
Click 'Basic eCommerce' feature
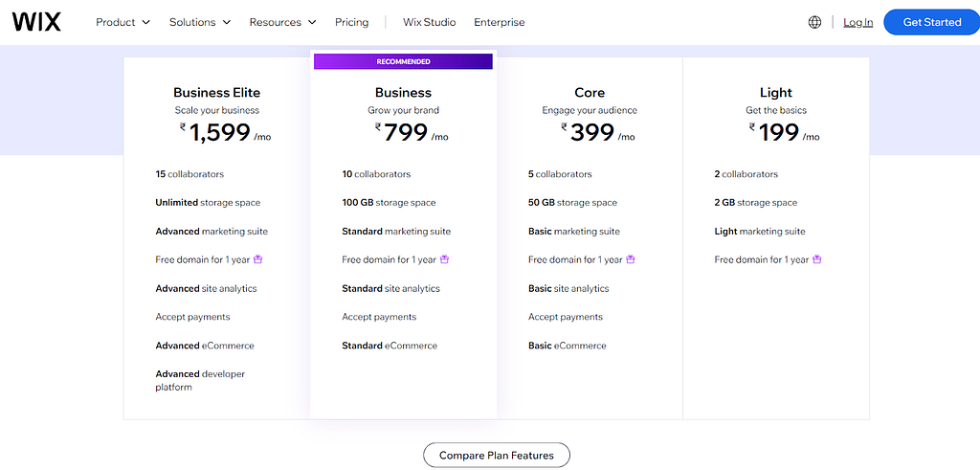pyautogui.click(x=568, y=346)
